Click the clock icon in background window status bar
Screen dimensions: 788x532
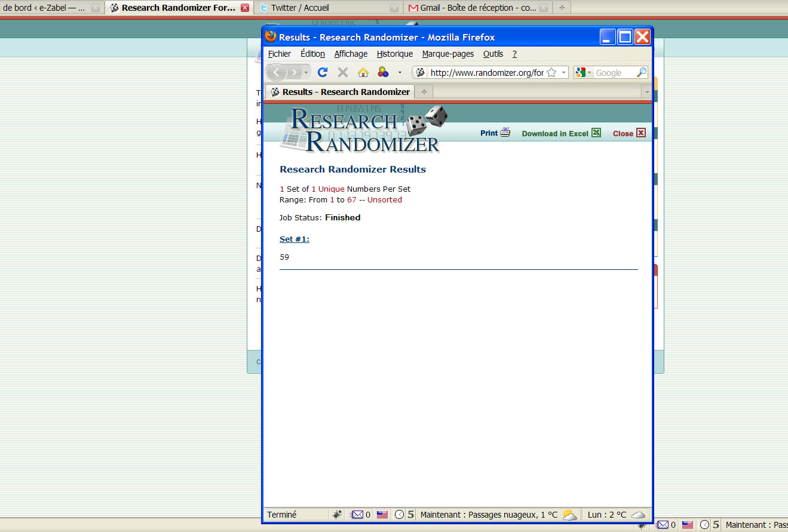(705, 525)
